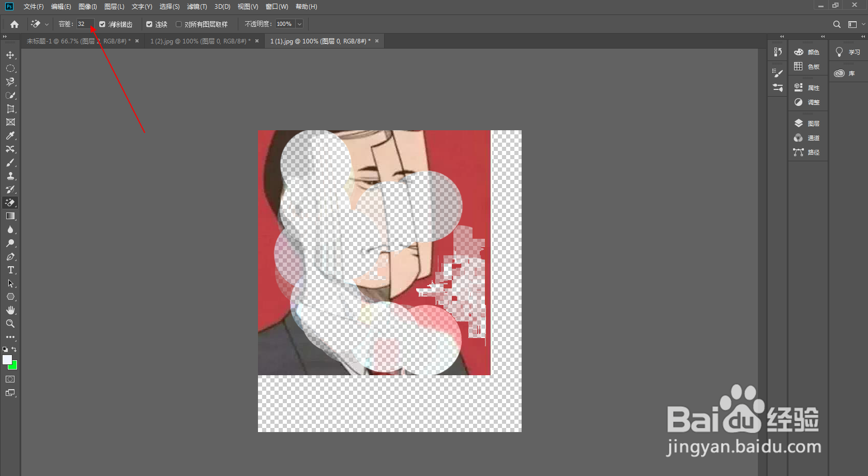Expand the history icon panel column
Screen dimensions: 868x476
point(782,37)
